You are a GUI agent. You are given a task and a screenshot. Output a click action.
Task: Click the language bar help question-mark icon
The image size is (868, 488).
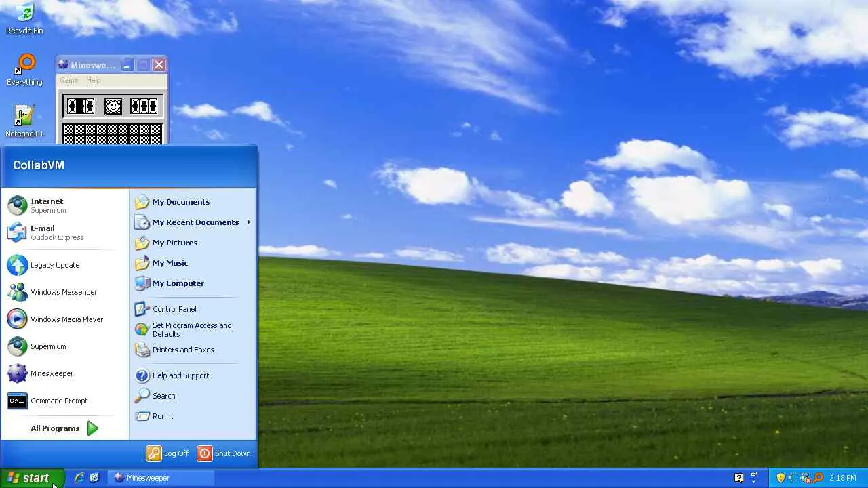coord(739,478)
